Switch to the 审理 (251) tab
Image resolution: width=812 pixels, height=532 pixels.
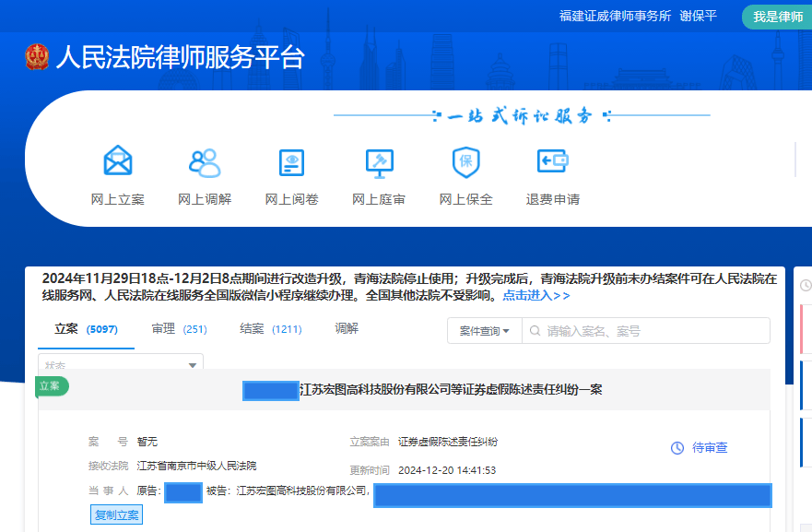coord(179,329)
